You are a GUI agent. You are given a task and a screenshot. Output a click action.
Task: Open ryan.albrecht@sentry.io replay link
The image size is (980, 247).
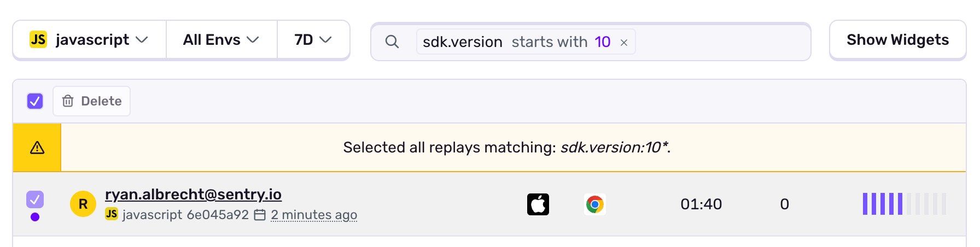pyautogui.click(x=193, y=194)
